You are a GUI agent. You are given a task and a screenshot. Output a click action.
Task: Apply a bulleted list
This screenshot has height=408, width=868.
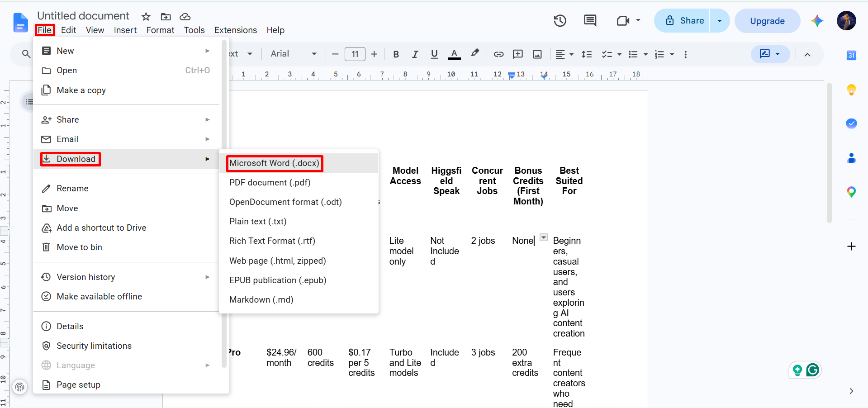pyautogui.click(x=633, y=54)
